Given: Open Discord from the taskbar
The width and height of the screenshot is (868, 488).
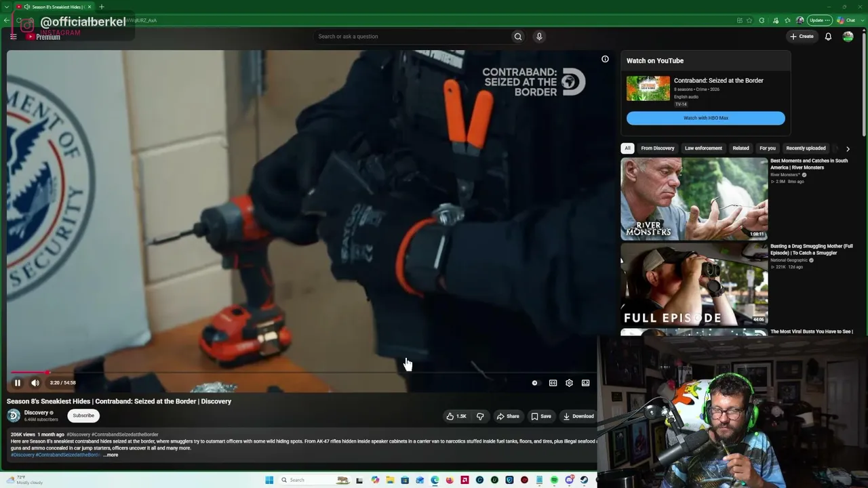Looking at the screenshot, I should (x=569, y=480).
